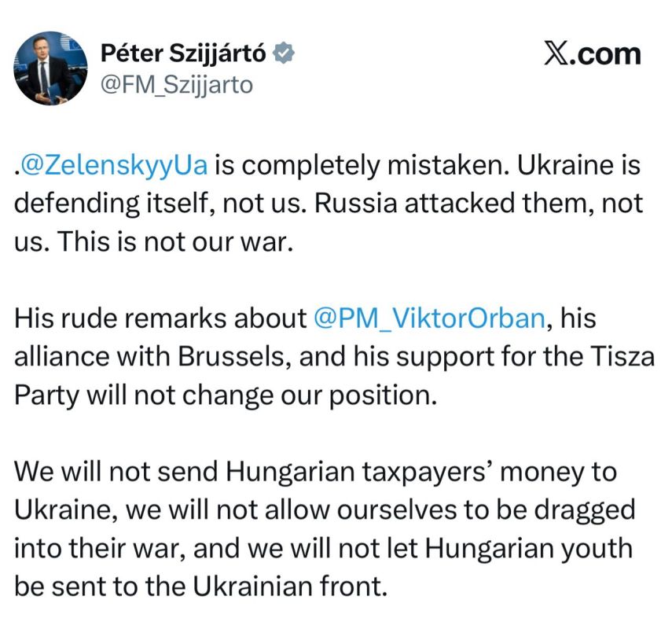Click the X logo in the corner
The height and width of the screenshot is (629, 672).
pyautogui.click(x=556, y=53)
